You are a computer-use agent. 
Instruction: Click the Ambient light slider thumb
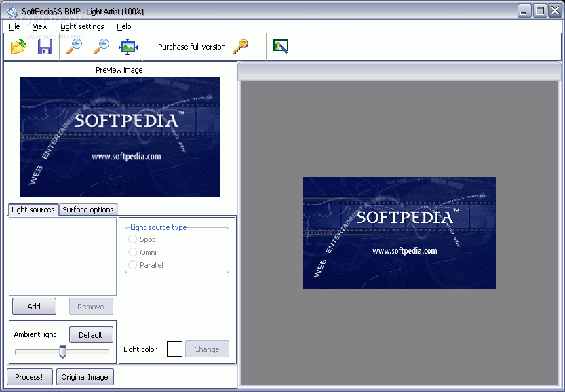pyautogui.click(x=62, y=351)
